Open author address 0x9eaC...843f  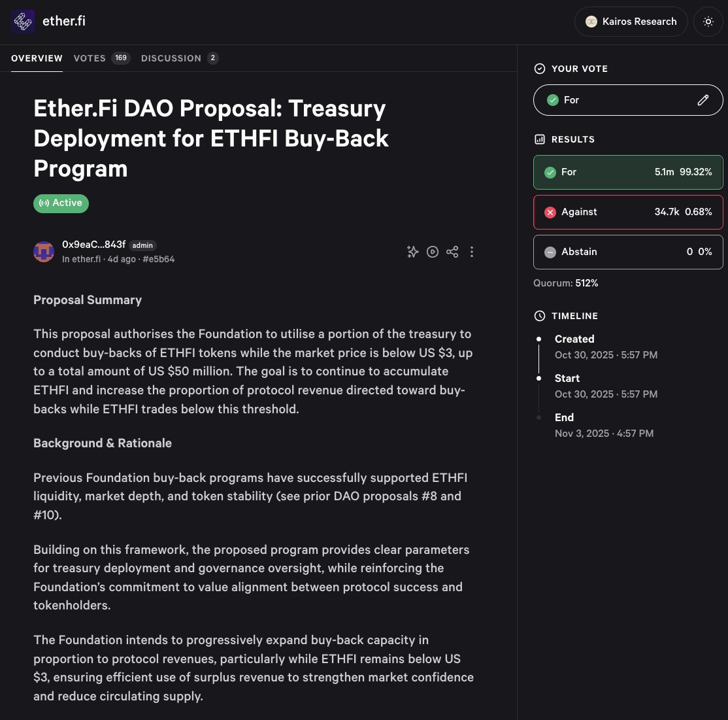[x=94, y=245]
